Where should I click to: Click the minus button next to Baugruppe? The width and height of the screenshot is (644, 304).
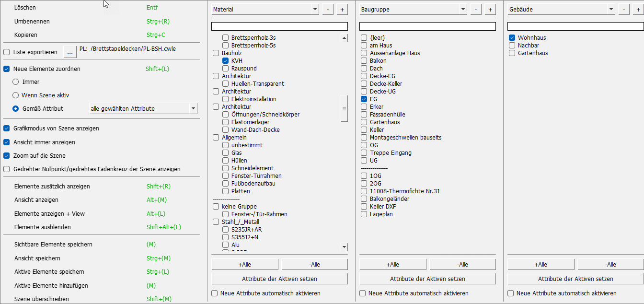pos(476,9)
